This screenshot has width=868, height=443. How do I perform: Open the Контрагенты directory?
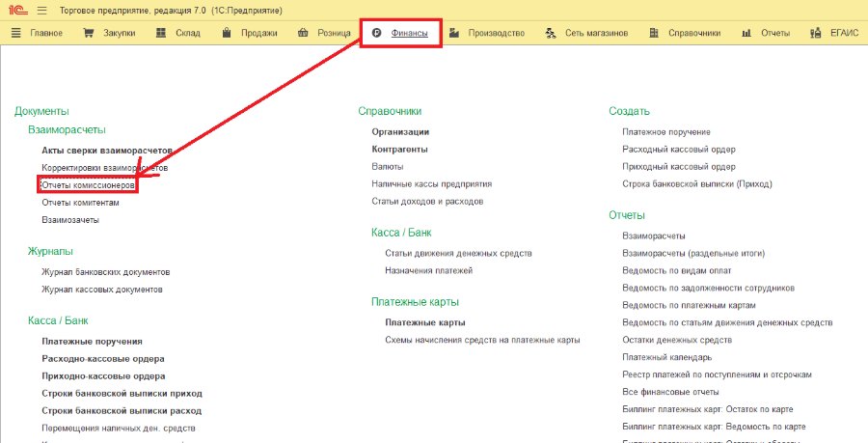399,150
